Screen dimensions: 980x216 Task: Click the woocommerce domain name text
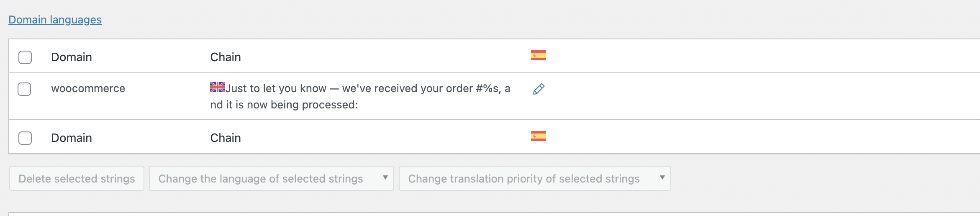tap(88, 89)
